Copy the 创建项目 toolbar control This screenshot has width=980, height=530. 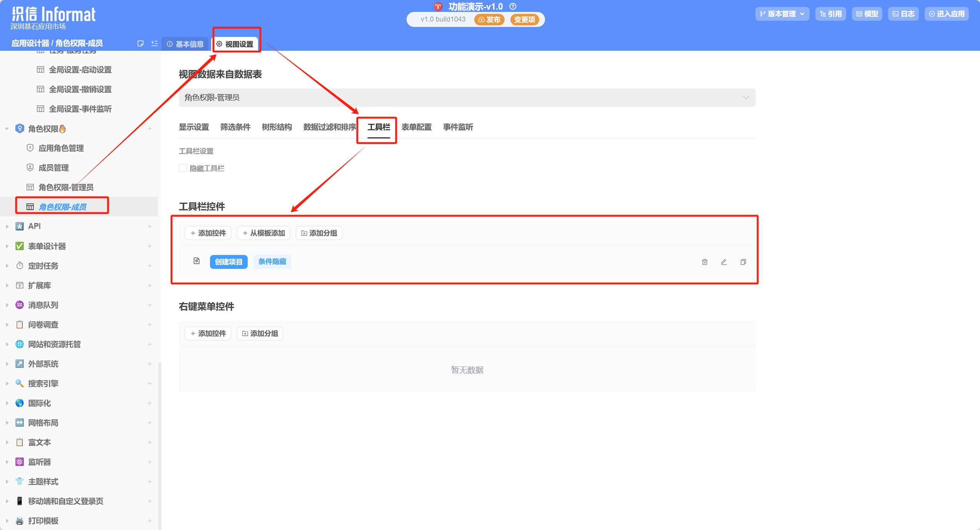pos(743,262)
